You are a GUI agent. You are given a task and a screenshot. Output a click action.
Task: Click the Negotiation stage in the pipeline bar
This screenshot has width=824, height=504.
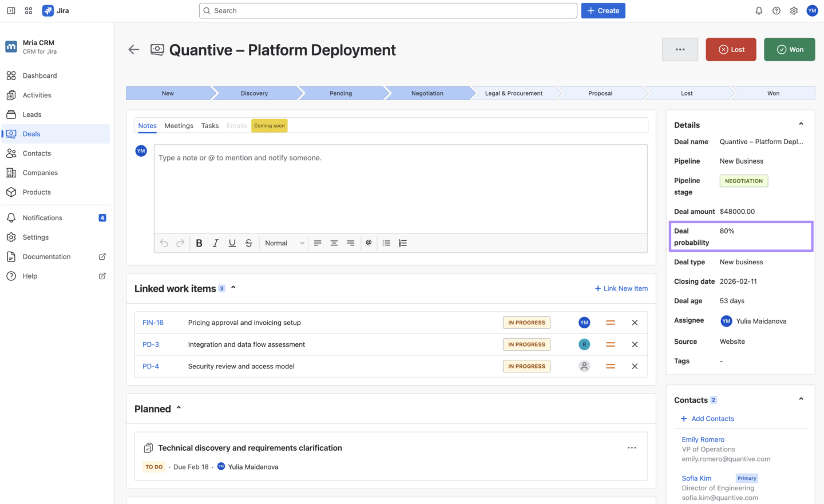[x=427, y=93]
